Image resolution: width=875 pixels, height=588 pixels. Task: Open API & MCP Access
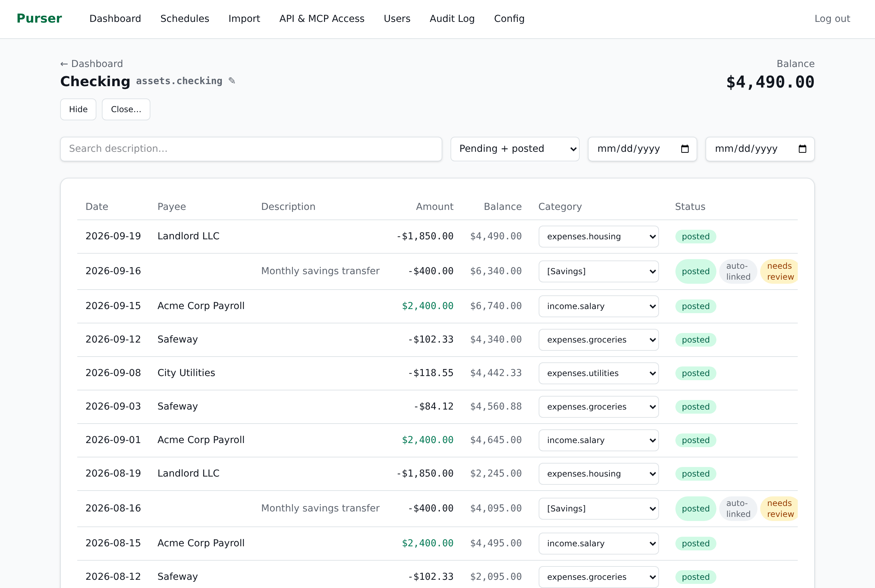point(322,19)
